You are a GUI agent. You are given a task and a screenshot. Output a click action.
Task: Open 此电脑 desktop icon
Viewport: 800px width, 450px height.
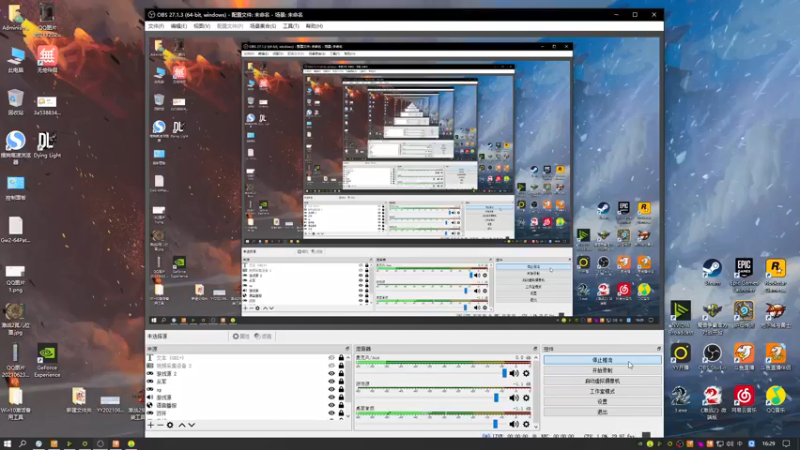[15, 59]
